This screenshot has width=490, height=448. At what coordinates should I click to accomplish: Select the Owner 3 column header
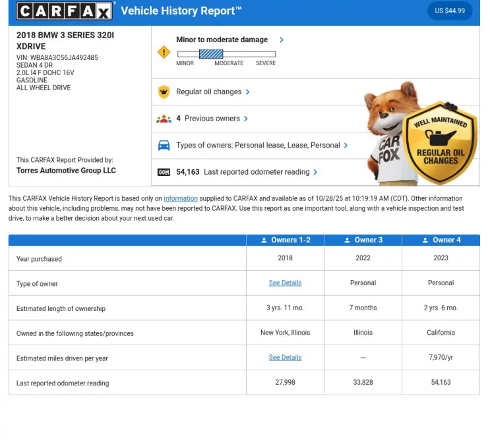[x=363, y=240]
